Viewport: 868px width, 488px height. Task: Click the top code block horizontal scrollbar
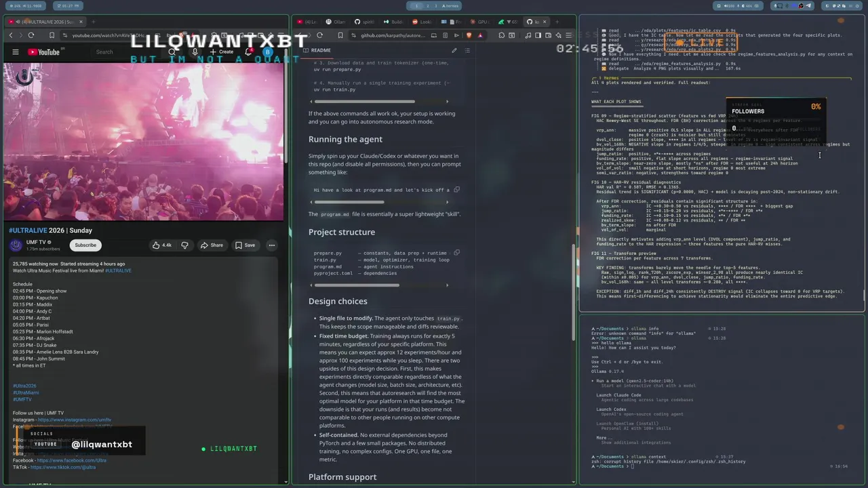(x=364, y=102)
